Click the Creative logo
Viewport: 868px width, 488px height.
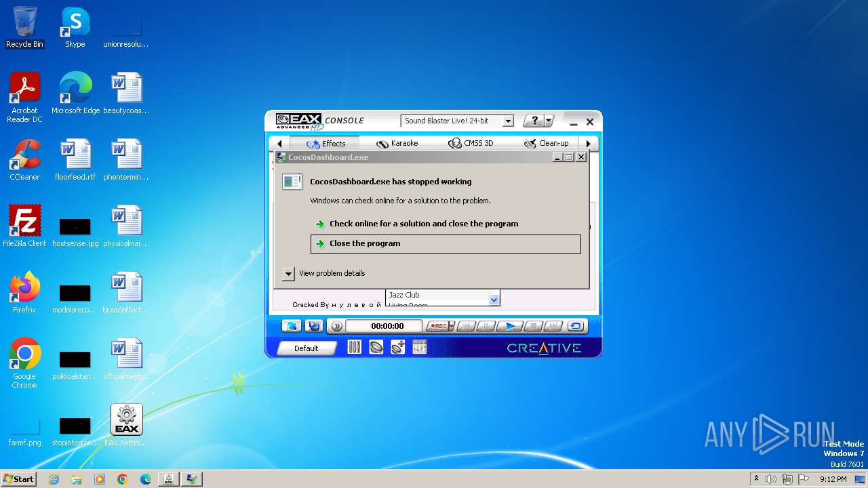pos(544,348)
